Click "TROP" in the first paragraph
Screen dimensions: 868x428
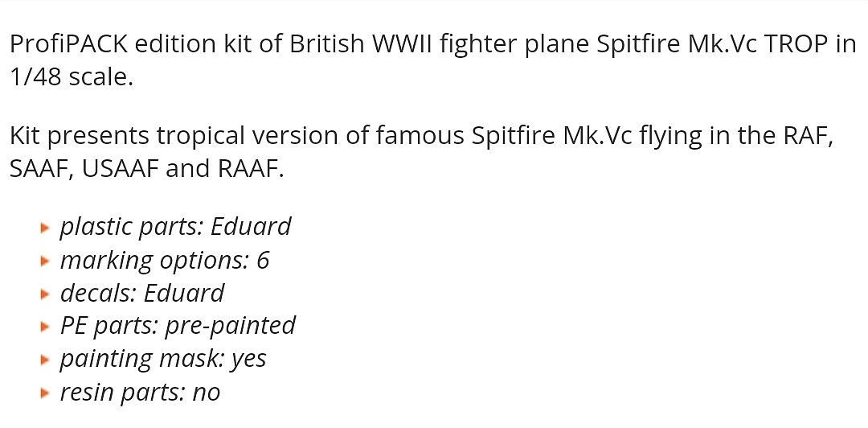coord(798,44)
